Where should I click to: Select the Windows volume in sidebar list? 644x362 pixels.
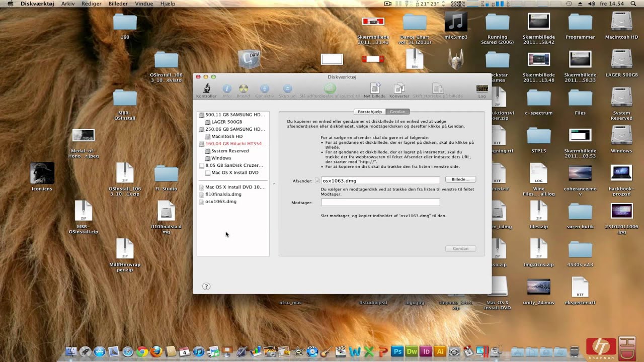pyautogui.click(x=218, y=158)
